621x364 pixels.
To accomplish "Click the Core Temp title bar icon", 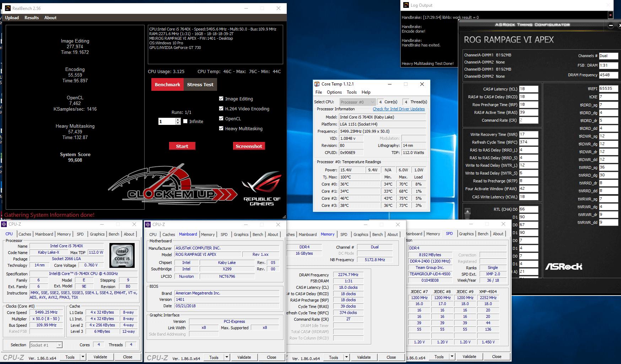I will click(x=317, y=84).
